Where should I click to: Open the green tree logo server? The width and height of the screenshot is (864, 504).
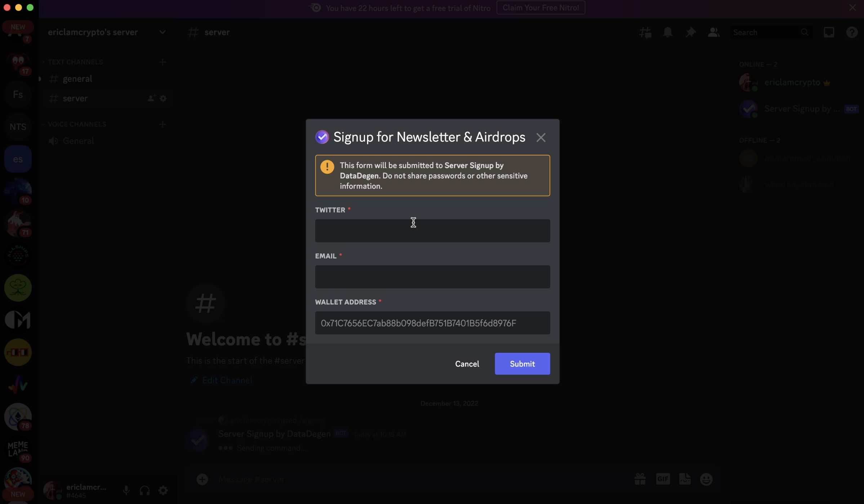click(18, 288)
